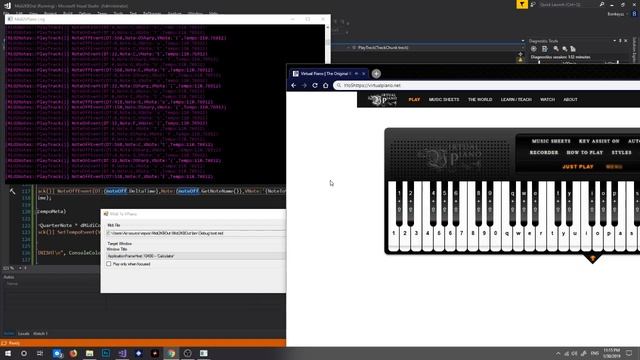The image size is (640, 360).
Task: Open the piano RECORDER
Action: point(544,153)
